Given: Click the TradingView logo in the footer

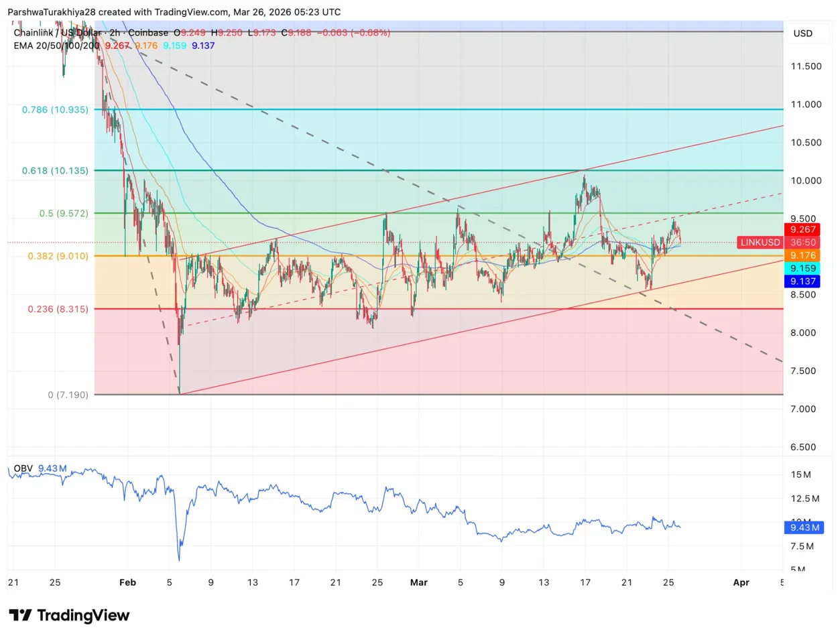Looking at the screenshot, I should [68, 615].
